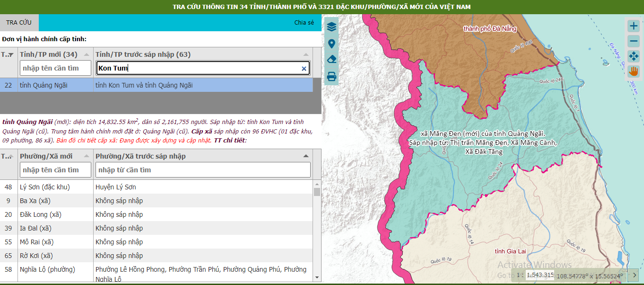
Task: Select the Đăk Long (xã) row
Action: (x=157, y=214)
